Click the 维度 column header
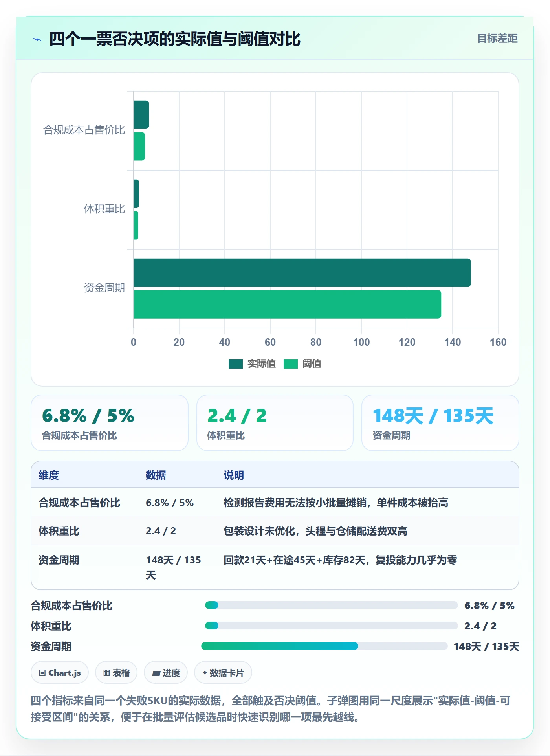This screenshot has height=756, width=550. [x=49, y=475]
